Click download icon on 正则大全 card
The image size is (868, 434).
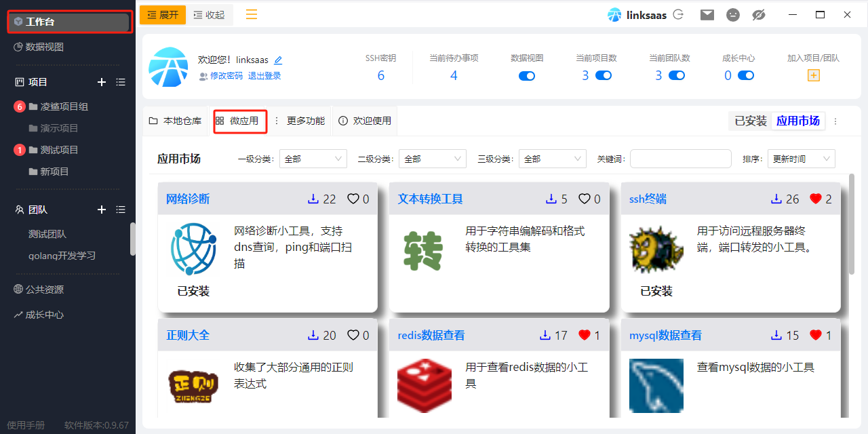tap(313, 335)
